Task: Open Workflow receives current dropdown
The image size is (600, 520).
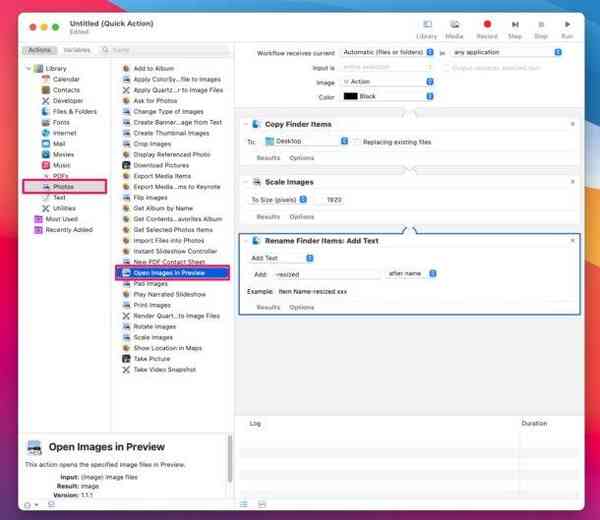Action: (x=387, y=52)
